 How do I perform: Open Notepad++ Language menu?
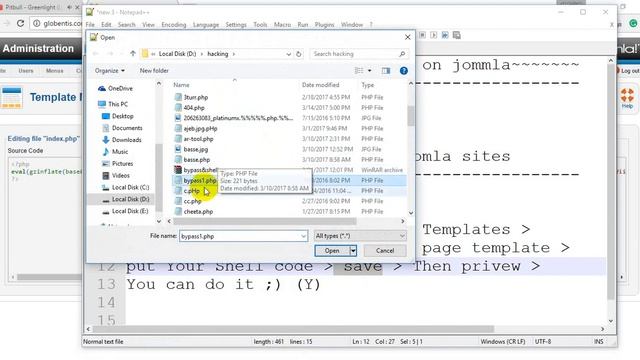click(x=206, y=24)
